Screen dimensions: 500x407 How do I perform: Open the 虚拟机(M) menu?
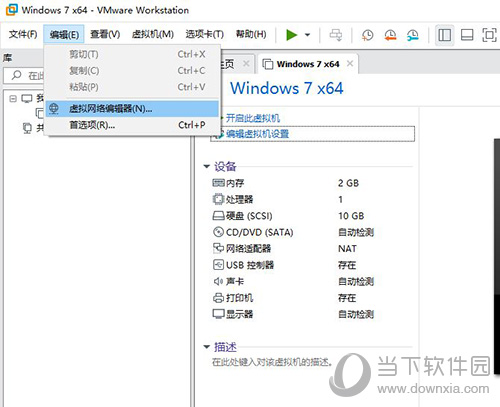153,34
